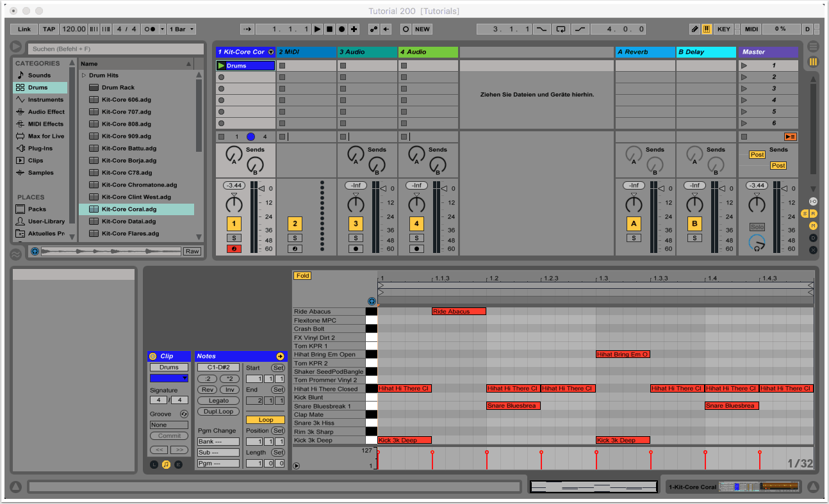This screenshot has width=829, height=504.
Task: Open the quantization menu showing 1 Bar
Action: click(182, 29)
